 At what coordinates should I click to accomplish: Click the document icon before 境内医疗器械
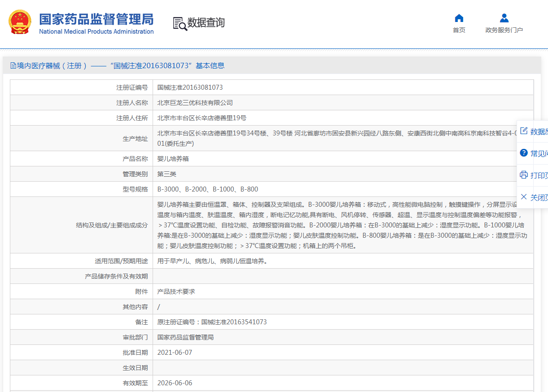pyautogui.click(x=13, y=66)
